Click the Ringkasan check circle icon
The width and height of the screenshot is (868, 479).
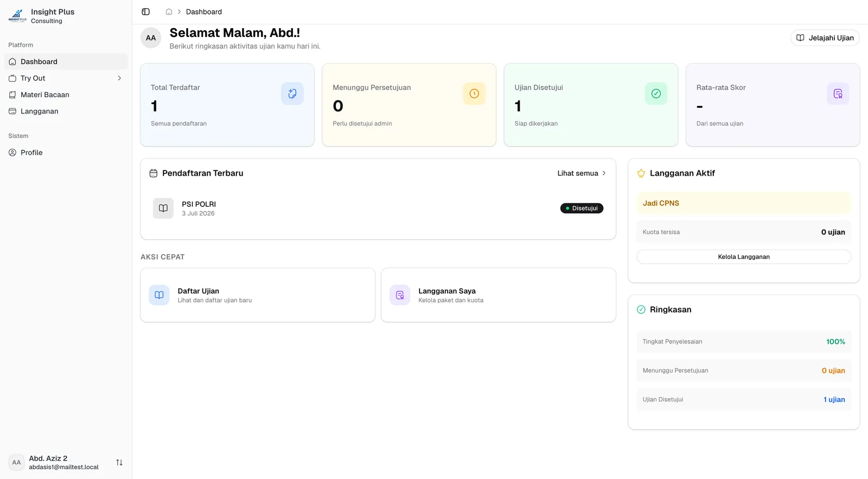coord(641,310)
